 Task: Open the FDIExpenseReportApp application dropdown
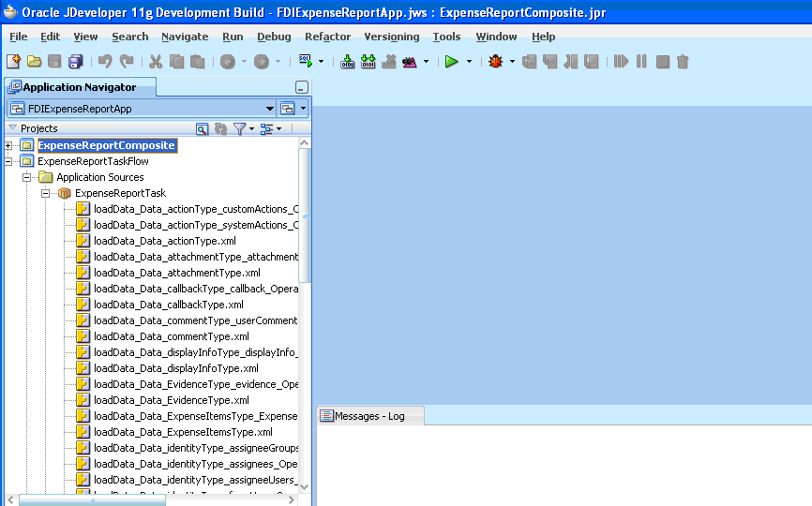point(269,109)
